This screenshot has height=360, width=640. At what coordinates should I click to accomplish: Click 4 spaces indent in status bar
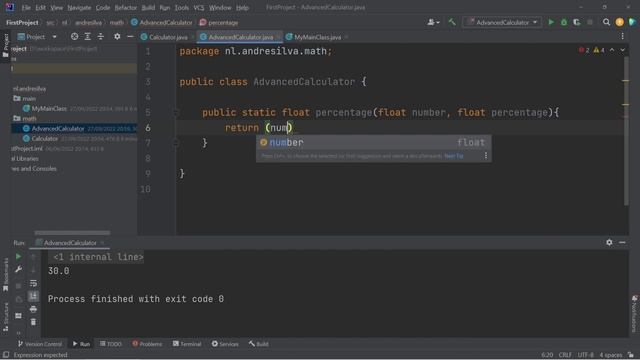click(x=611, y=355)
